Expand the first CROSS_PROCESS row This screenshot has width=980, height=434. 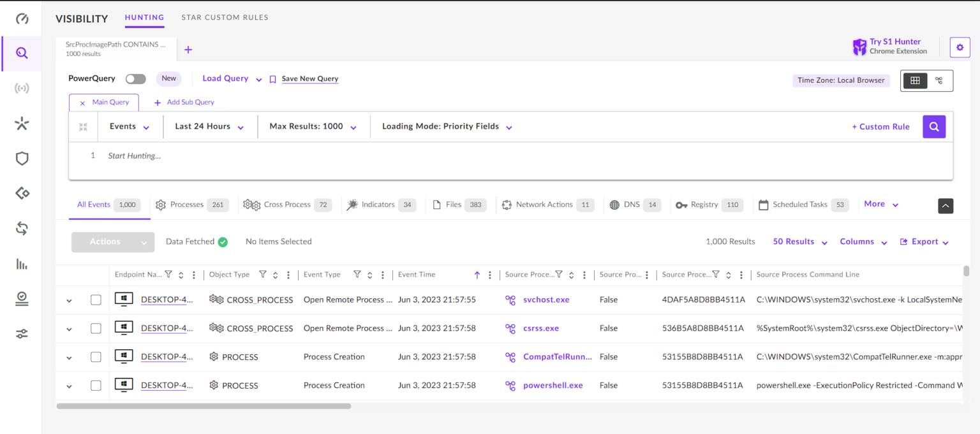pos(69,300)
